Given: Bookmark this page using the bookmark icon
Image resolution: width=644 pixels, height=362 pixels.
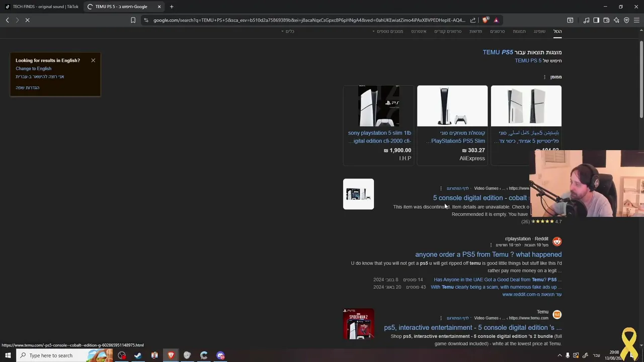Looking at the screenshot, I should tap(133, 20).
